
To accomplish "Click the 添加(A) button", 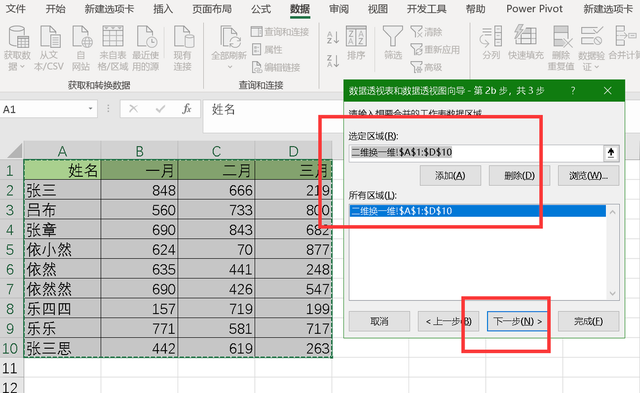I will coord(450,175).
